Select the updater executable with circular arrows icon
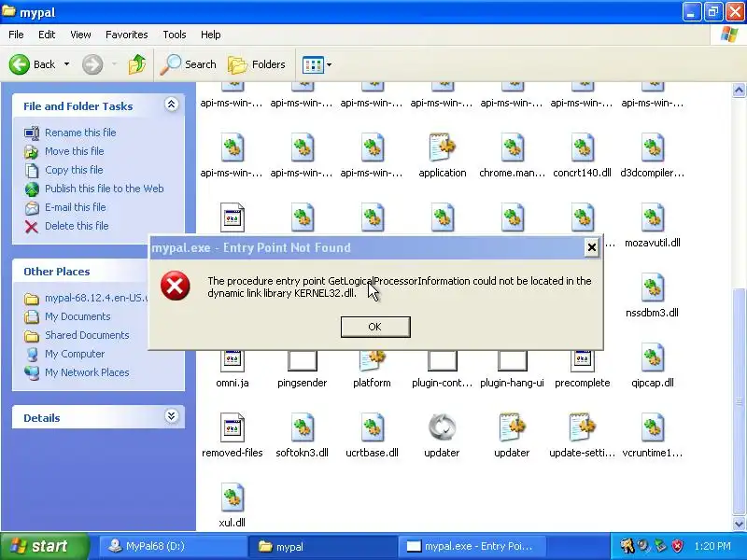 442,427
